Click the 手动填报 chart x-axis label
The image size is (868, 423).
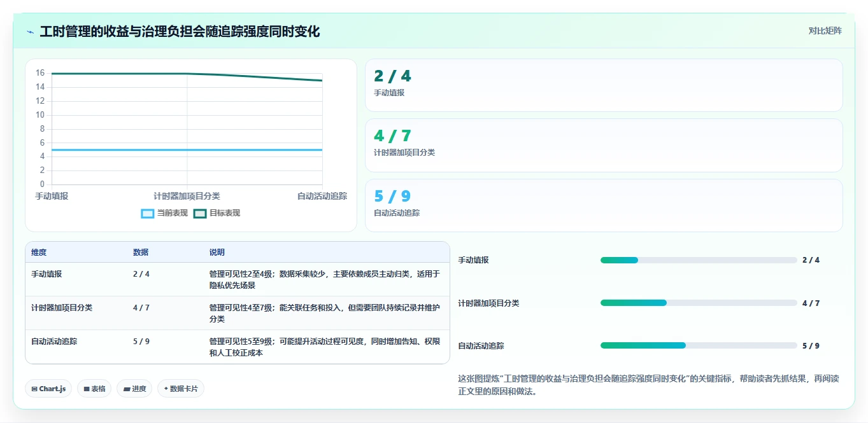pyautogui.click(x=52, y=197)
